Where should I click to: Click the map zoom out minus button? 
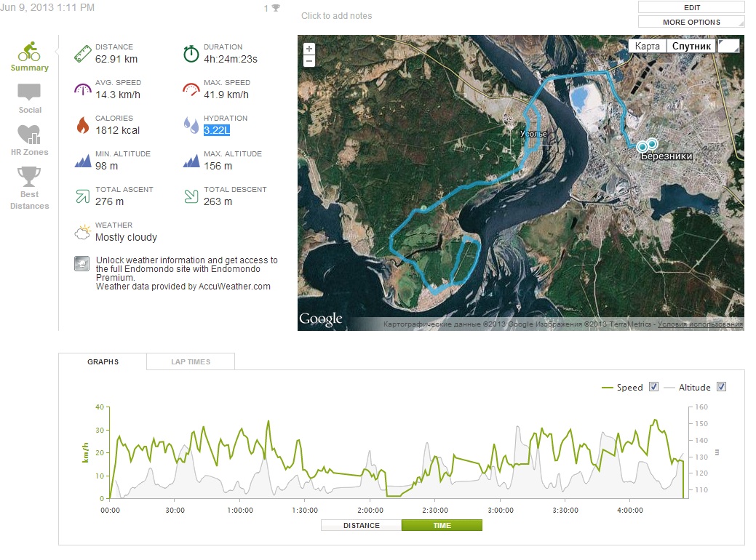coord(309,61)
